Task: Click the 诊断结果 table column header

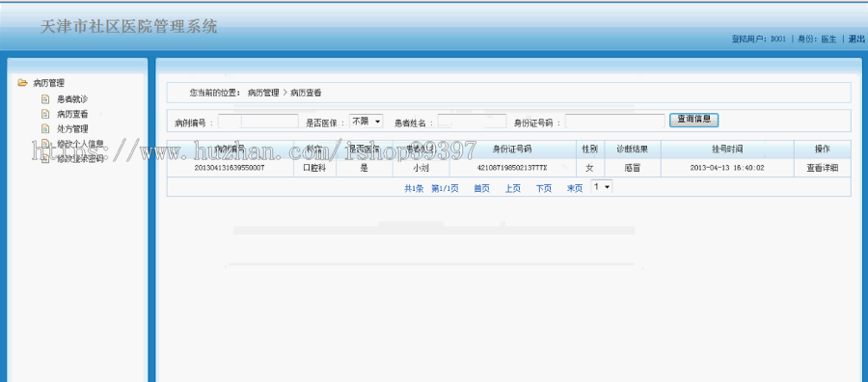Action: 632,150
